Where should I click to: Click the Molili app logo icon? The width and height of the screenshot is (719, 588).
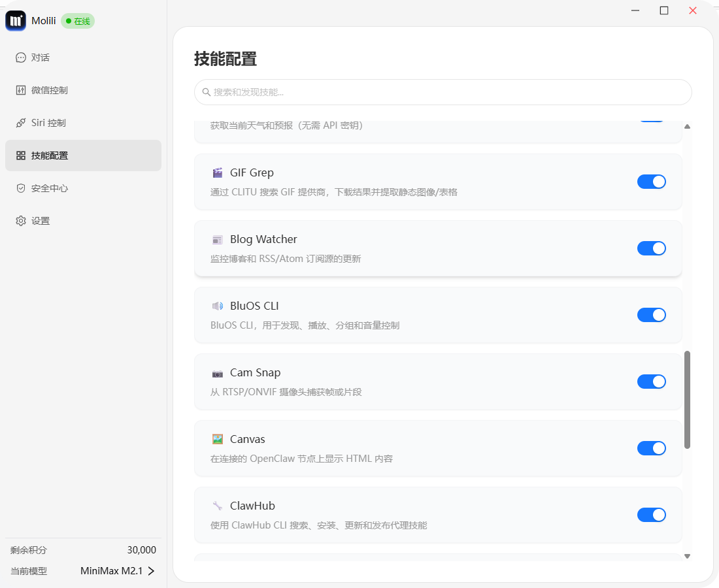click(16, 21)
